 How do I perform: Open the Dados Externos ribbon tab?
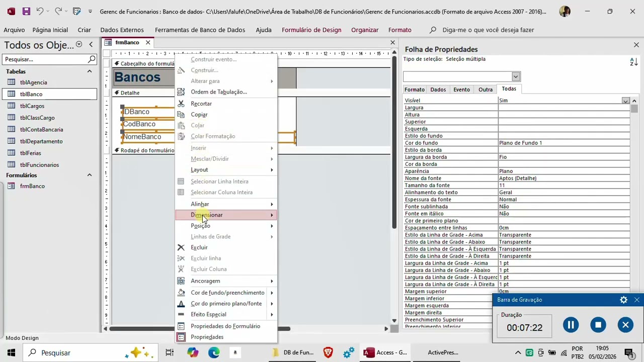pyautogui.click(x=122, y=30)
